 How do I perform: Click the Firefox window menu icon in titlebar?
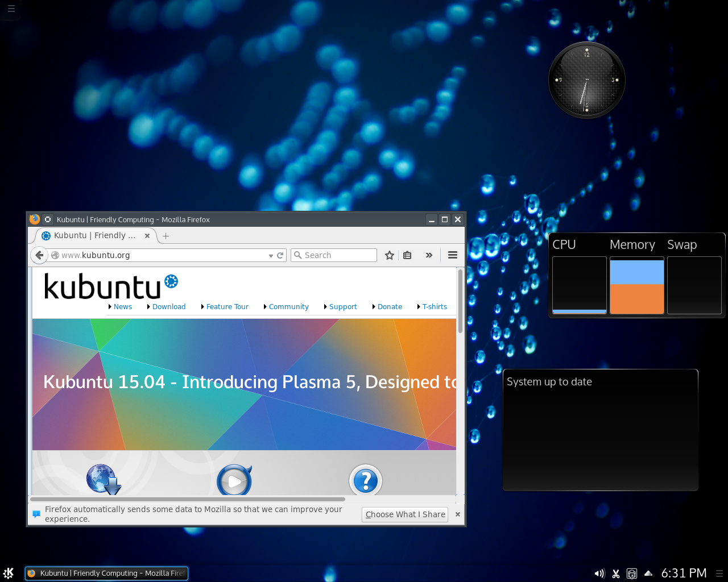[x=35, y=219]
